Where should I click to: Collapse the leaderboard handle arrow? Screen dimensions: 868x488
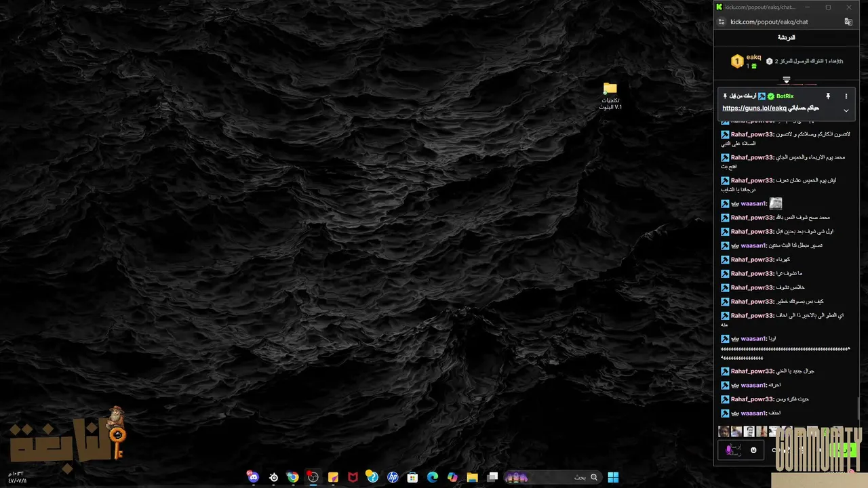[x=787, y=80]
